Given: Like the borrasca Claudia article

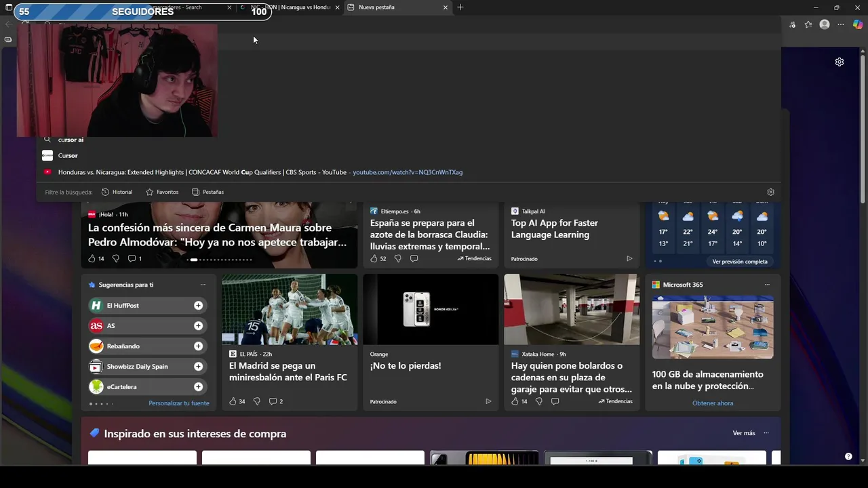Looking at the screenshot, I should coord(378,258).
